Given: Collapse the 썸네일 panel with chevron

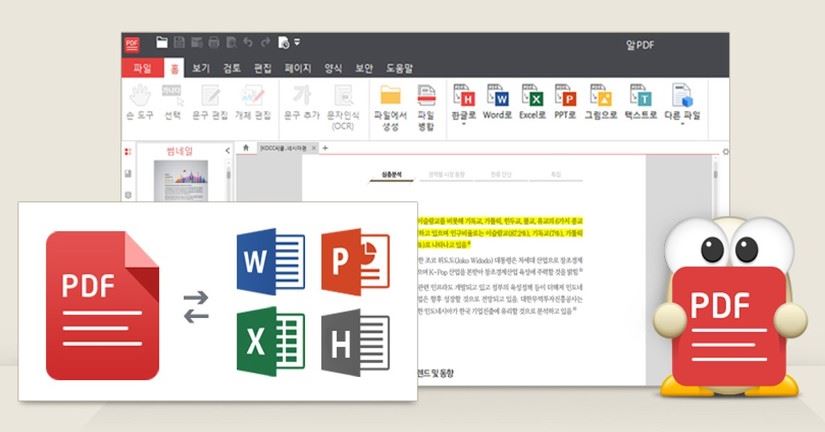Looking at the screenshot, I should (x=227, y=151).
